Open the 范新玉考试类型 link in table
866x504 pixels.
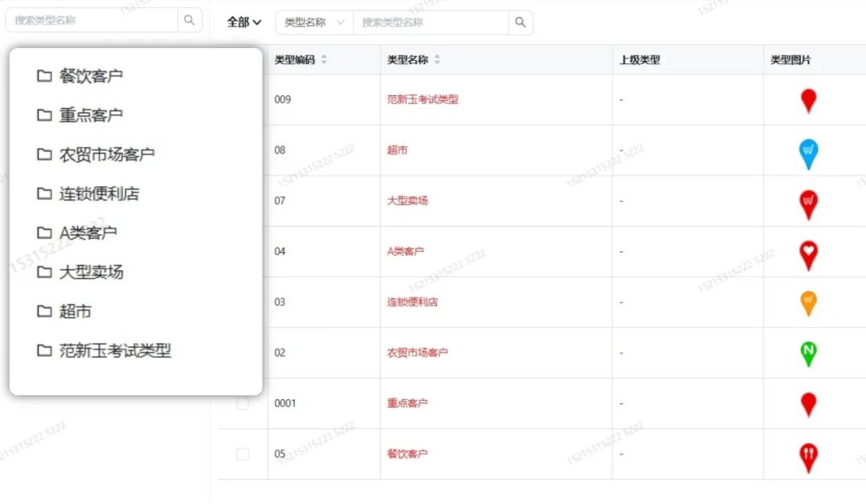coord(423,100)
